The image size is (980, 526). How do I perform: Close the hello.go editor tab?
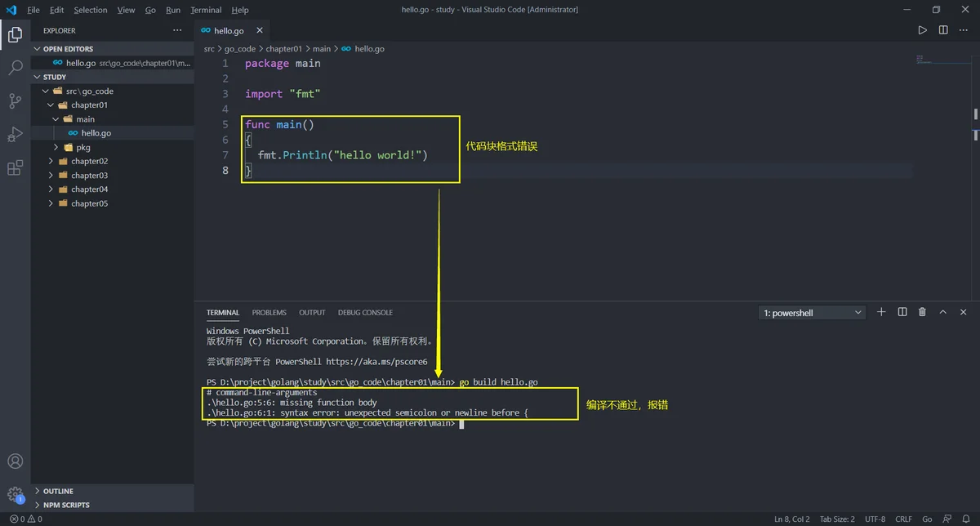(261, 30)
